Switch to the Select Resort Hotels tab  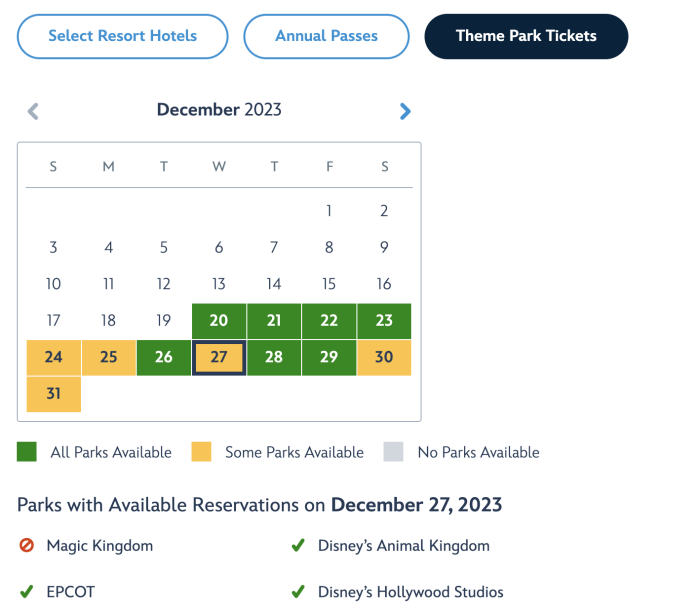(x=123, y=36)
